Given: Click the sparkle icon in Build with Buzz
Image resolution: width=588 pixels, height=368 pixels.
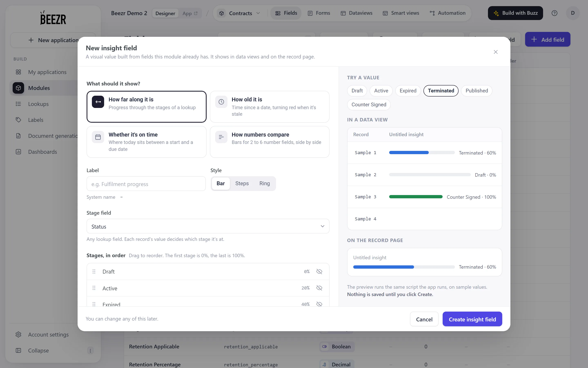Looking at the screenshot, I should [496, 13].
